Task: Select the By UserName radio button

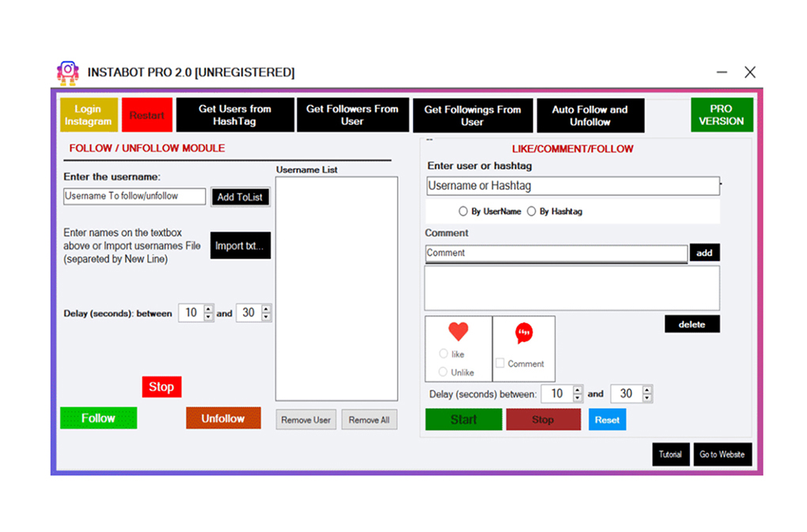Action: tap(463, 211)
